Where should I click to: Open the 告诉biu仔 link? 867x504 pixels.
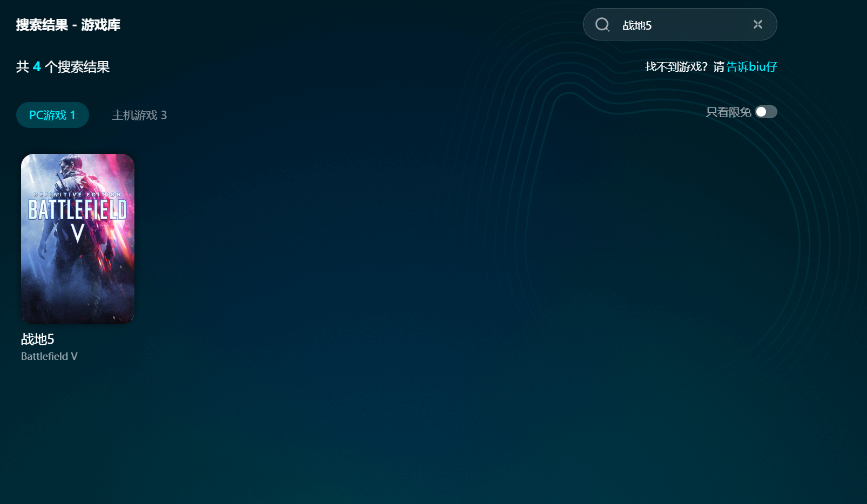[751, 67]
